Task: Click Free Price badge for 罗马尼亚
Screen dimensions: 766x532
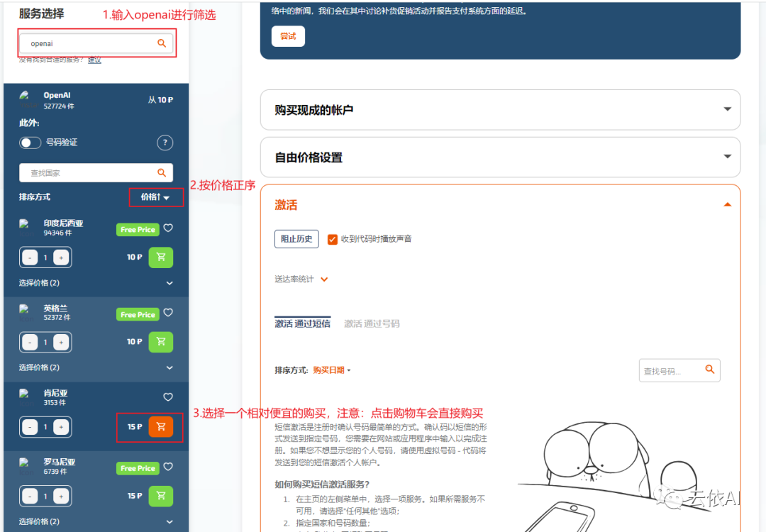Action: tap(138, 468)
